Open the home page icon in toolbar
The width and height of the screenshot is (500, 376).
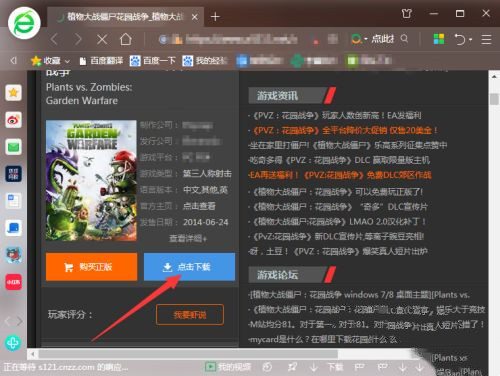point(126,39)
